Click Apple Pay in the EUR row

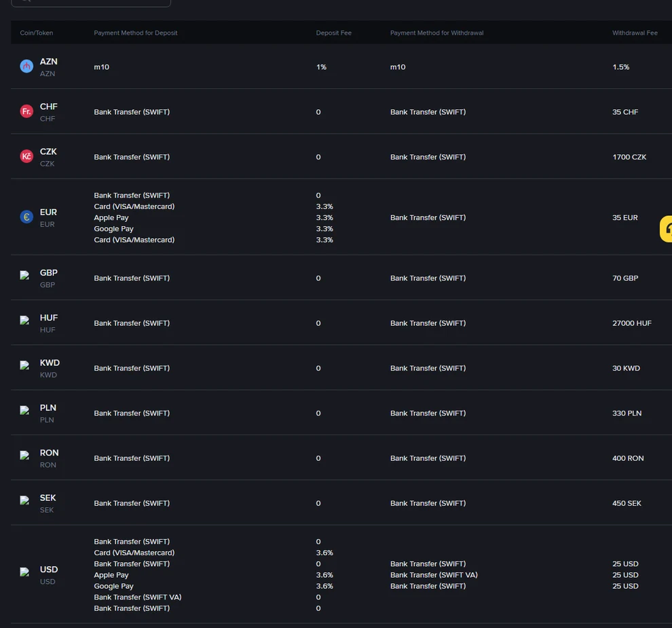pos(111,218)
